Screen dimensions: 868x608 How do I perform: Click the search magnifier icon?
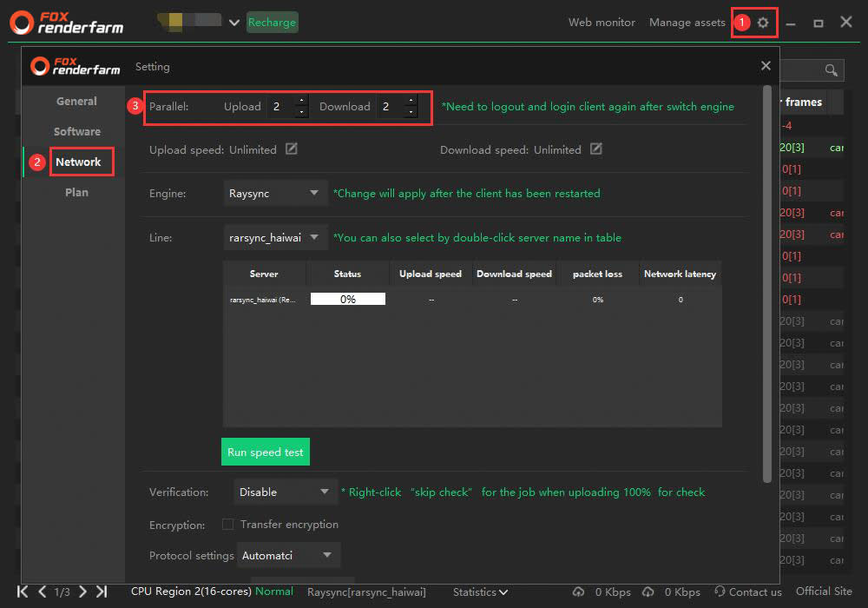tap(831, 70)
